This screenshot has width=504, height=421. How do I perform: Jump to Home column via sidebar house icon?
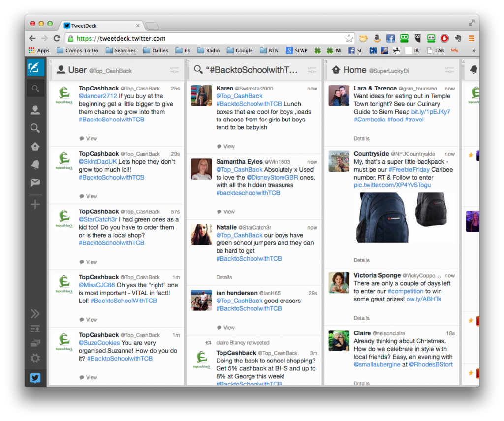(x=35, y=147)
